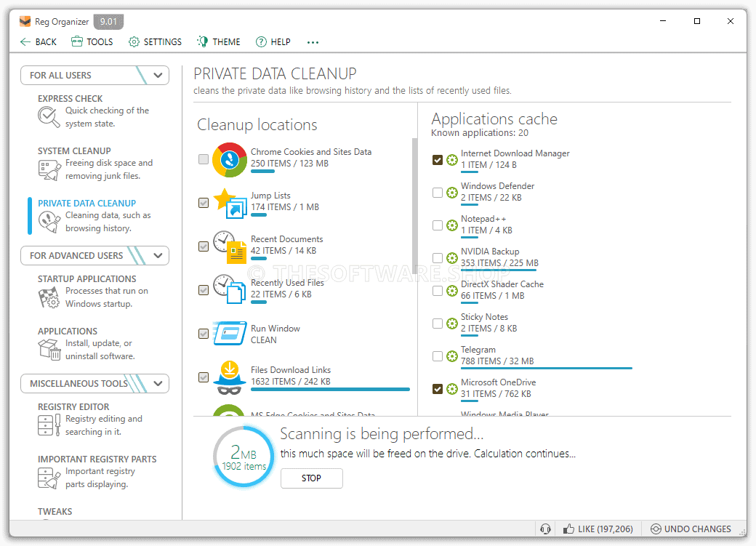Click the Cleanup locations vertical scrollbar
Screen dimensions: 756x546
[414, 206]
